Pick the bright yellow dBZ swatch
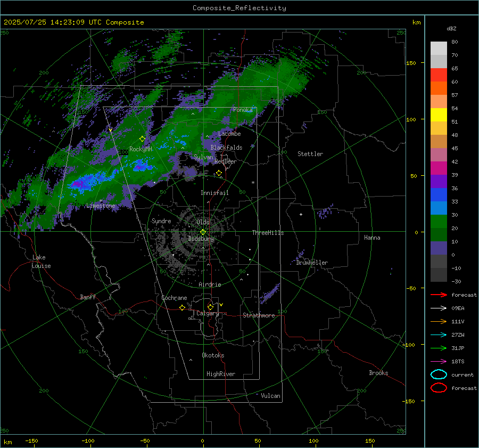This screenshot has height=448, width=479. pos(439,115)
